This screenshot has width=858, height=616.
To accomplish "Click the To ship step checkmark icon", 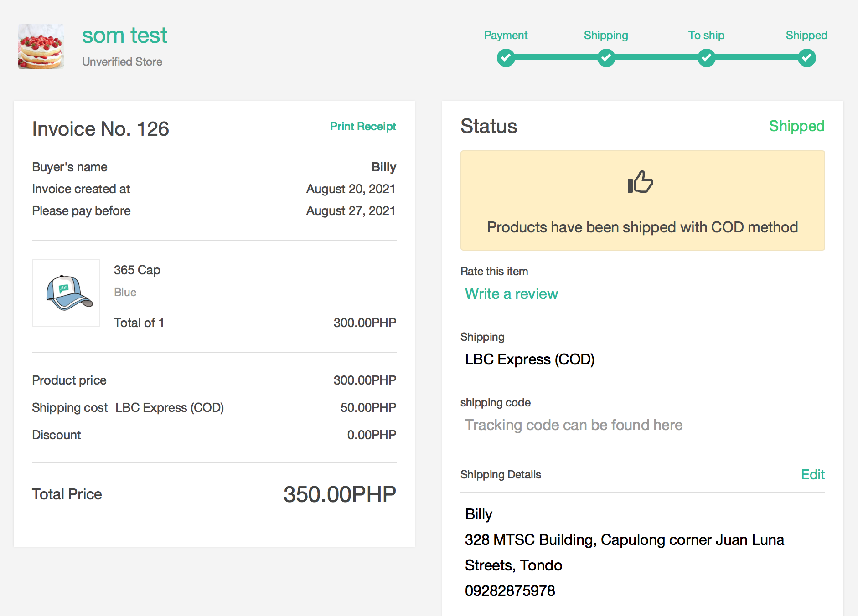I will [706, 58].
